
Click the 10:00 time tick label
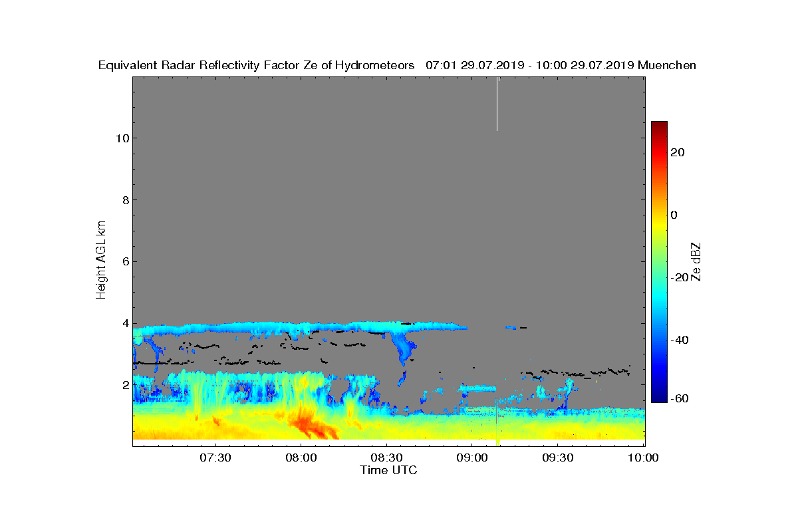point(643,458)
